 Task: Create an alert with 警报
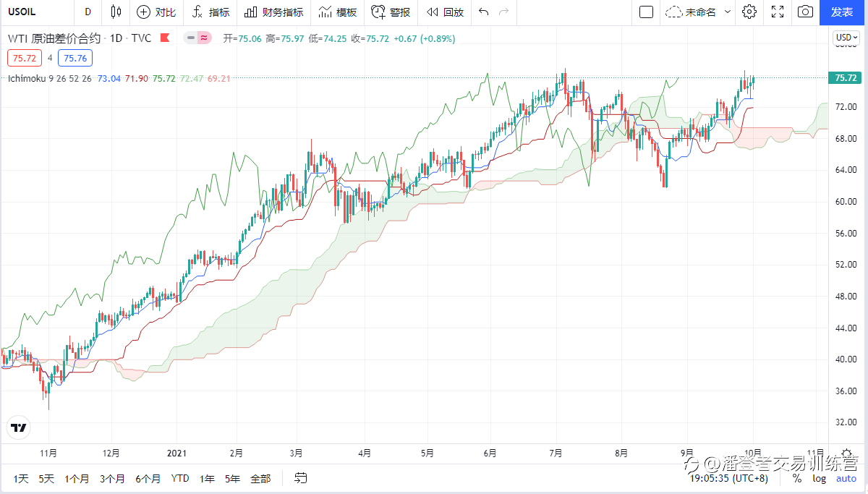pos(391,12)
